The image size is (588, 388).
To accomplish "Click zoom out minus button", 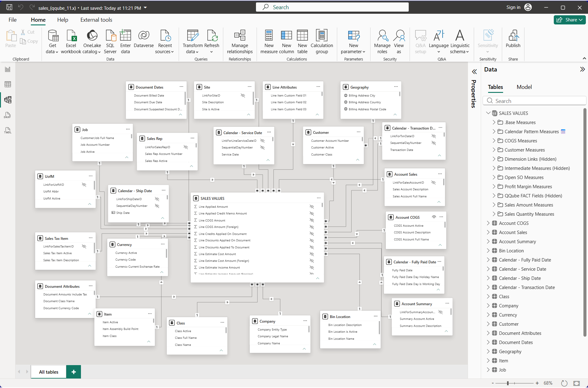I will pyautogui.click(x=493, y=383).
